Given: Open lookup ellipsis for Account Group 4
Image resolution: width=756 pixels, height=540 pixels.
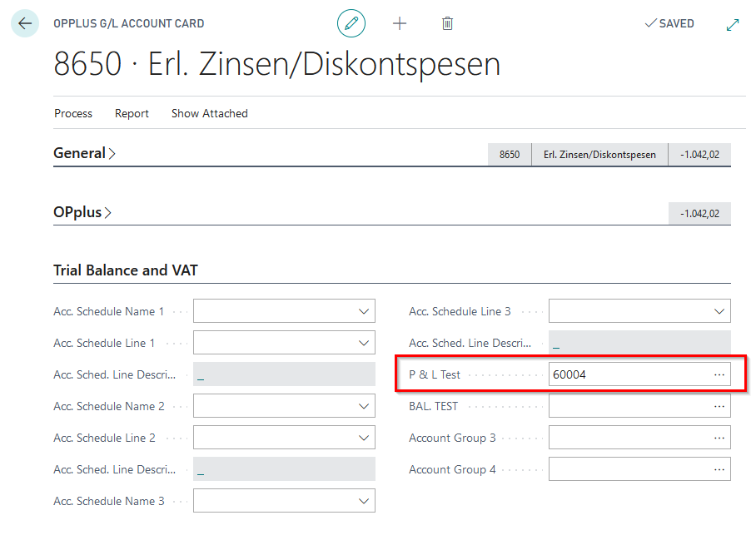Looking at the screenshot, I should [x=719, y=470].
